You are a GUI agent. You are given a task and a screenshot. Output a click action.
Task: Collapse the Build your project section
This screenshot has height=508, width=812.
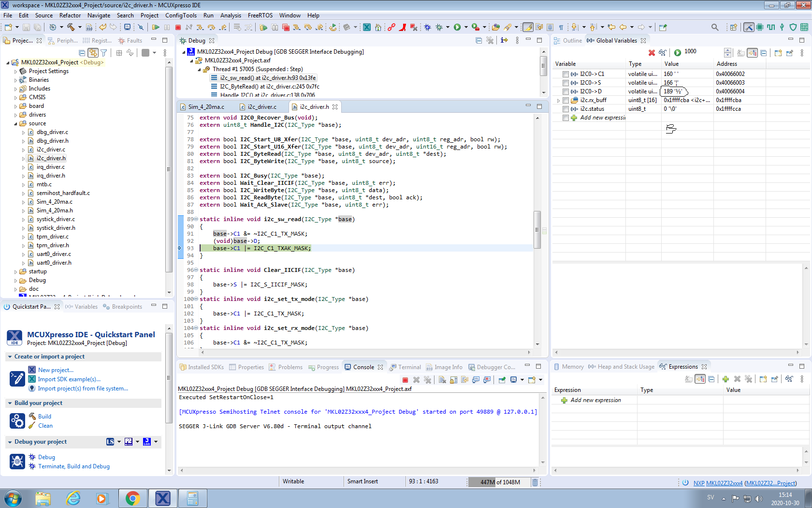[10, 403]
